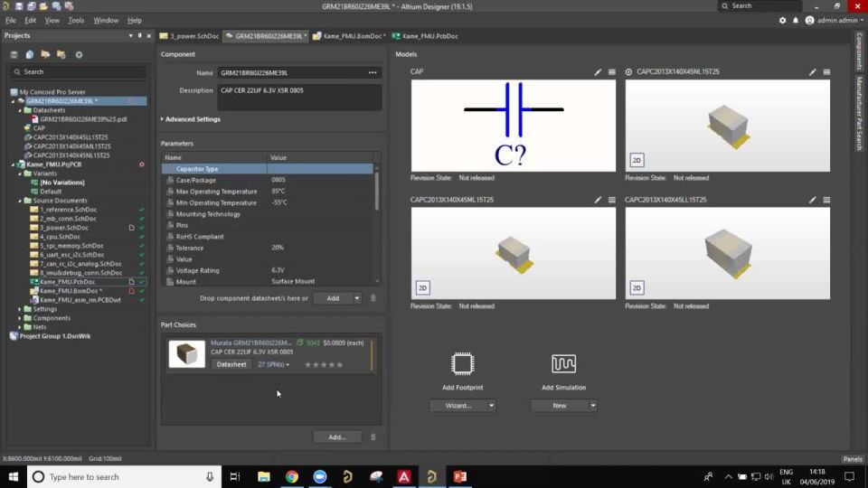Click the Description text box

(299, 97)
